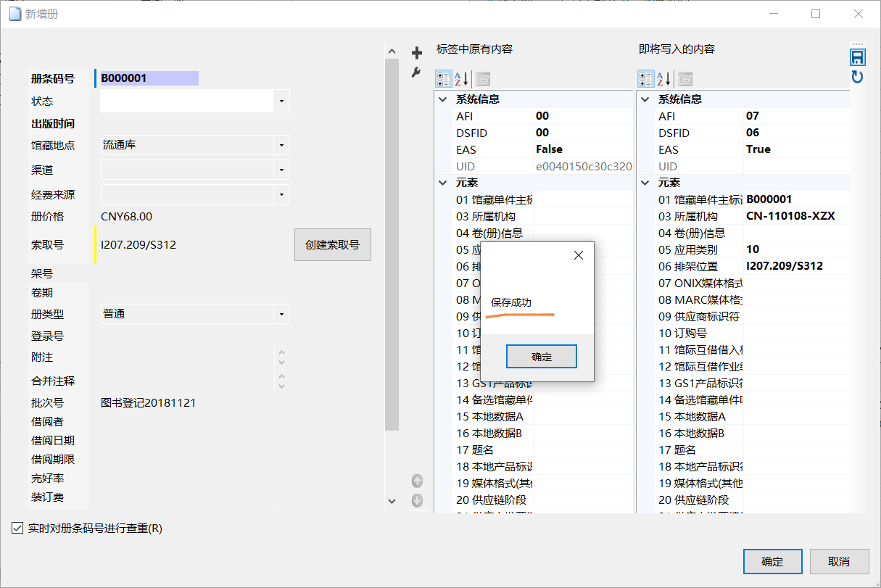Image resolution: width=881 pixels, height=588 pixels.
Task: Click the save-to-tag floppy disk icon
Action: [x=857, y=57]
